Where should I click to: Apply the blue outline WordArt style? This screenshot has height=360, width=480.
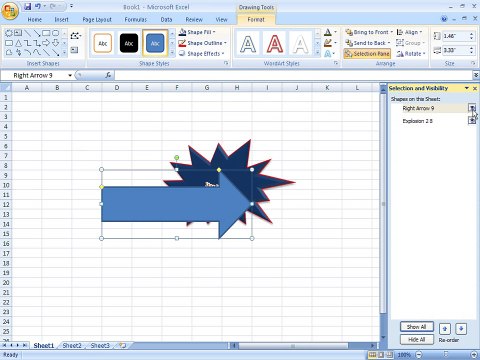248,44
